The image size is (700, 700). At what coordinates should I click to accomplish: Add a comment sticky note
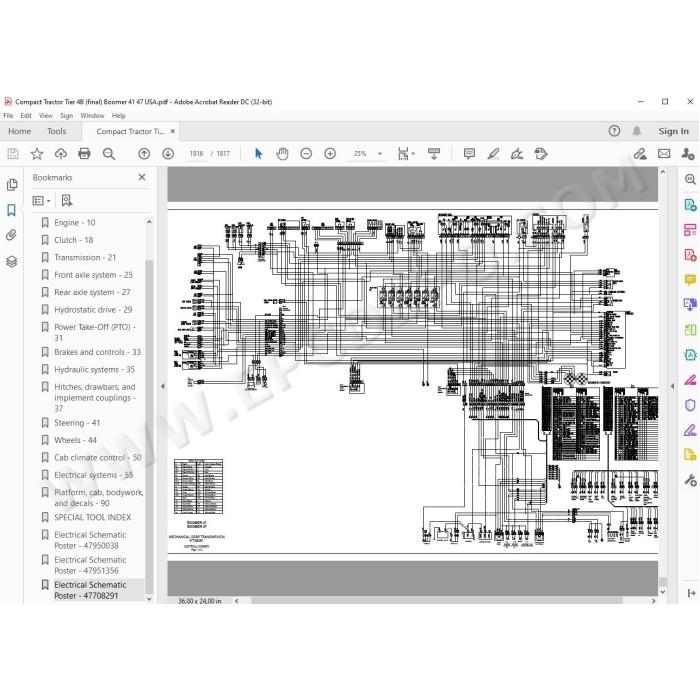[x=469, y=154]
